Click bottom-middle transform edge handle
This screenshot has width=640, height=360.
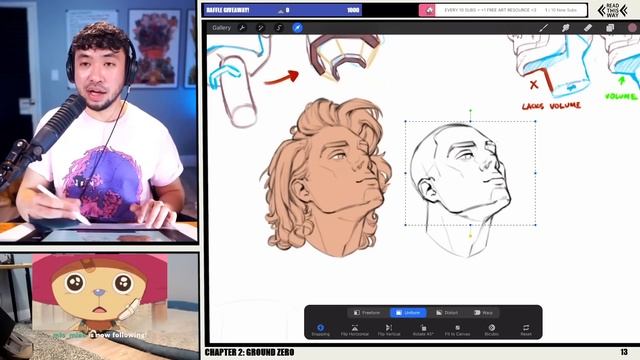coord(470,225)
